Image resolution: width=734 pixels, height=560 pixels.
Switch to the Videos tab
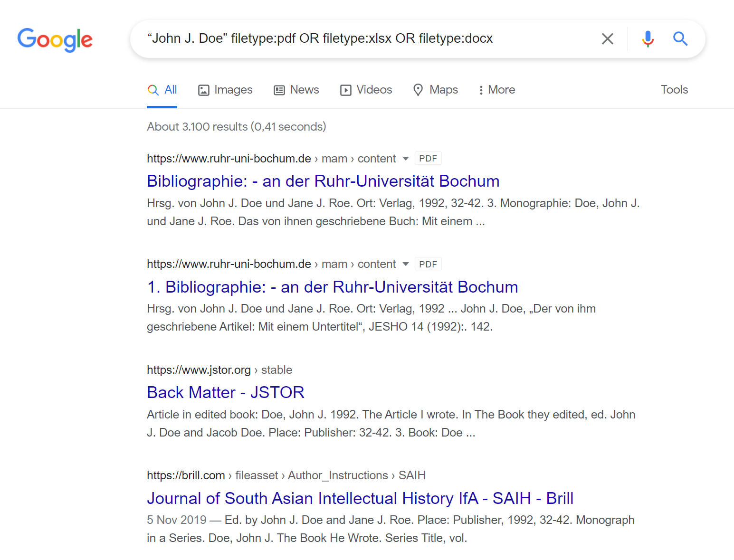pos(366,90)
